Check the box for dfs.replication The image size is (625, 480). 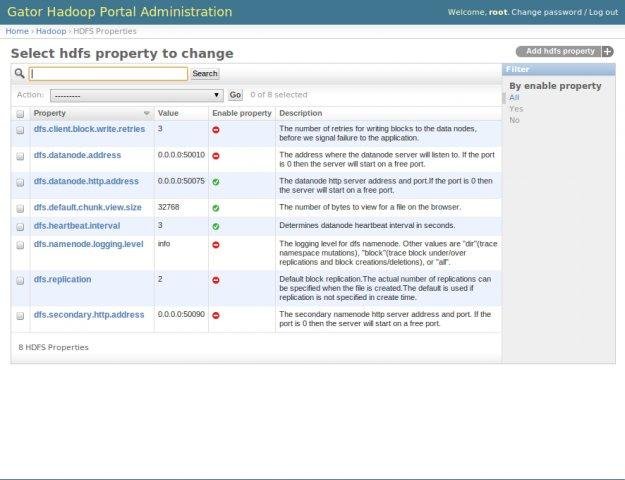(20, 281)
